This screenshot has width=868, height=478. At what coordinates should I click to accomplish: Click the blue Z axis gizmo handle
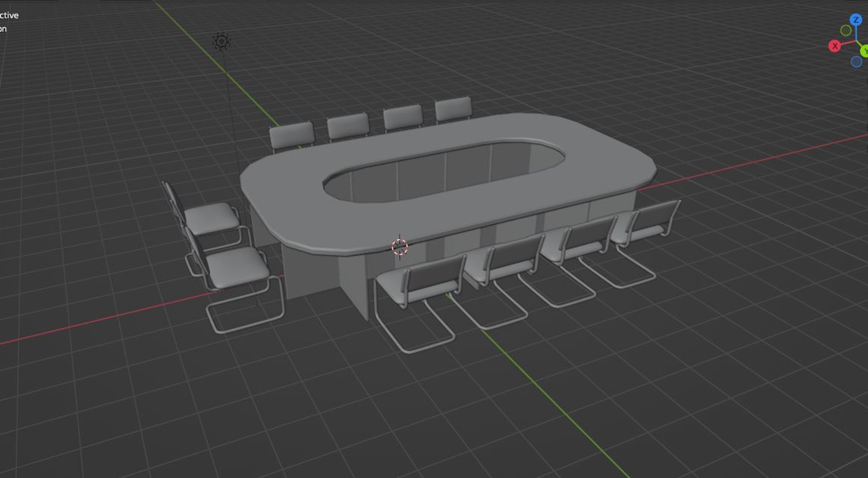point(855,20)
